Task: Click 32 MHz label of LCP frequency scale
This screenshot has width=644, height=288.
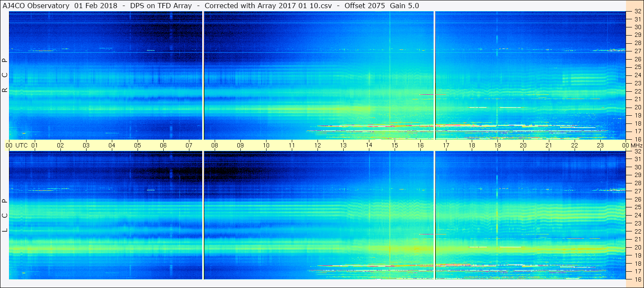Action: click(637, 151)
